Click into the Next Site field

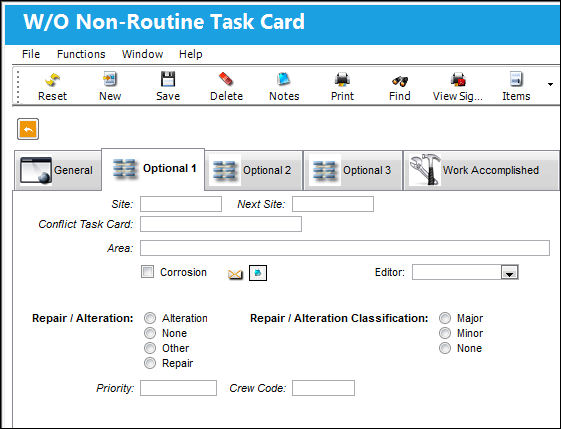tap(333, 204)
